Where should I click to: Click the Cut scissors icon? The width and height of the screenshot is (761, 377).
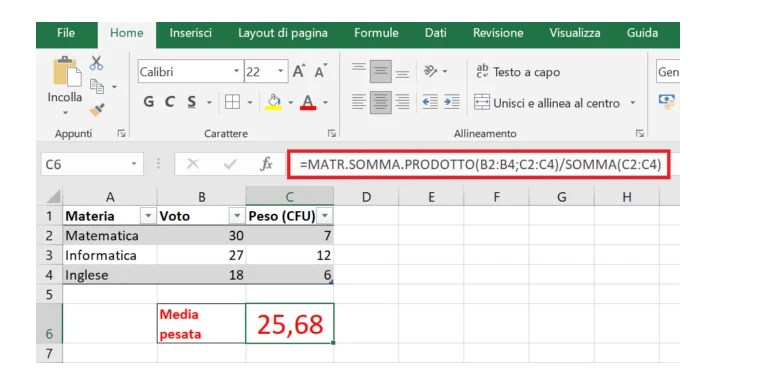pyautogui.click(x=97, y=63)
